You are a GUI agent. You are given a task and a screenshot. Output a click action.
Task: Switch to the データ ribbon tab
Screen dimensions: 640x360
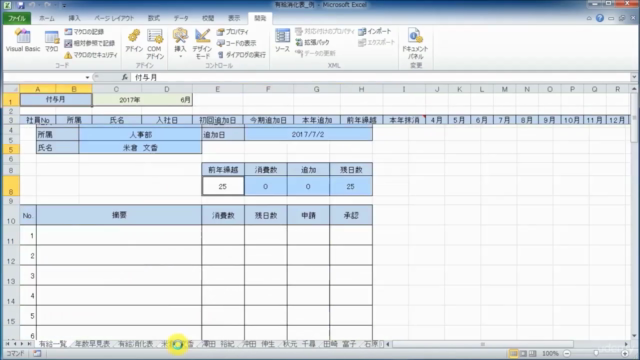click(x=181, y=18)
